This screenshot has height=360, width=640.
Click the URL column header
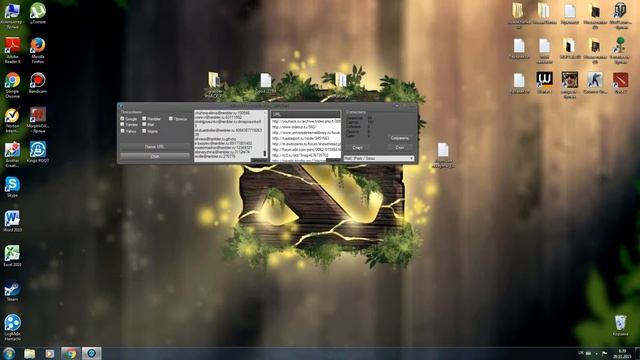tap(306, 114)
